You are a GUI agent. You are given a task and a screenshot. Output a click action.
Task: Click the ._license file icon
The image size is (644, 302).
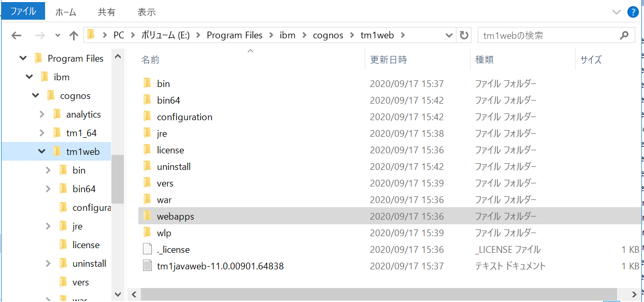click(x=148, y=249)
